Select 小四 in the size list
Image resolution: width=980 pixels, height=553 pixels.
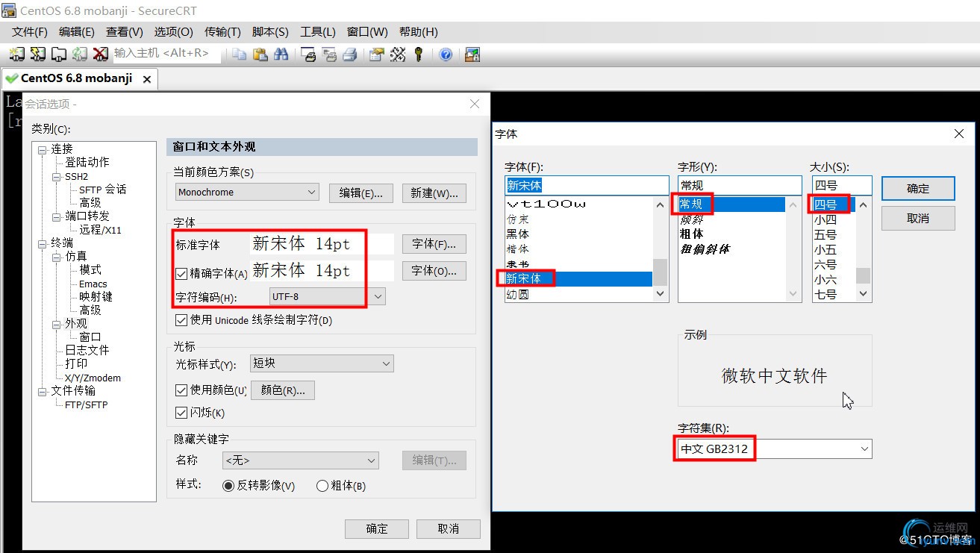(x=825, y=220)
